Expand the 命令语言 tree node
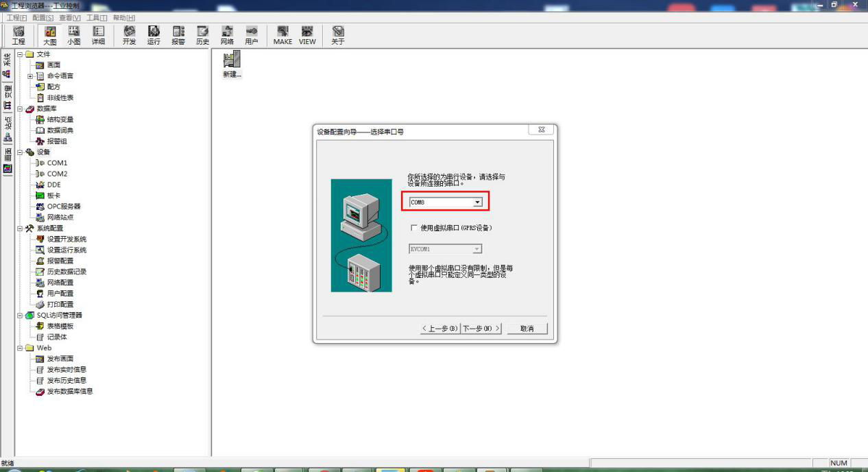This screenshot has width=868, height=472. pos(30,76)
